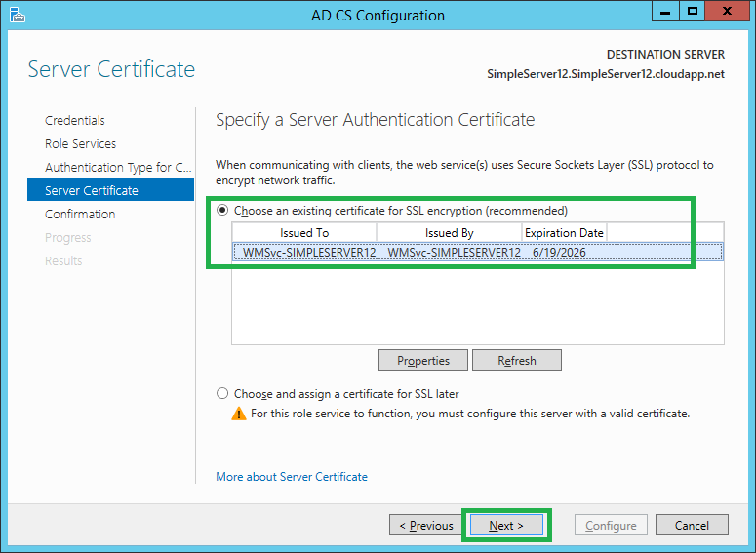Sort by the Issued To column header
This screenshot has width=756, height=553.
[304, 232]
